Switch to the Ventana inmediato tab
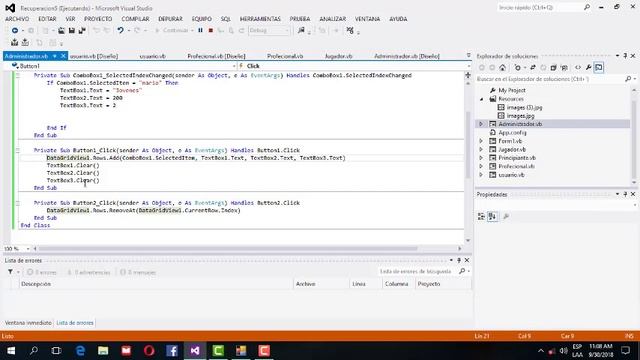The height and width of the screenshot is (360, 640). click(28, 322)
